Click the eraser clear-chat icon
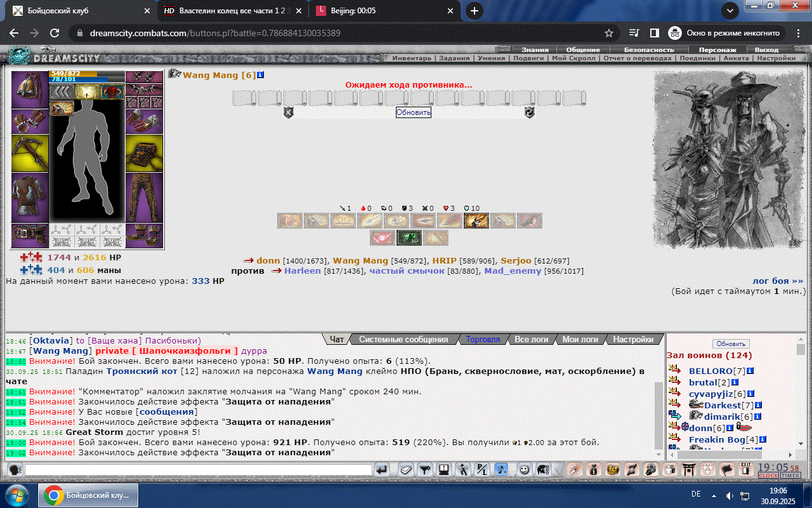 [405, 470]
